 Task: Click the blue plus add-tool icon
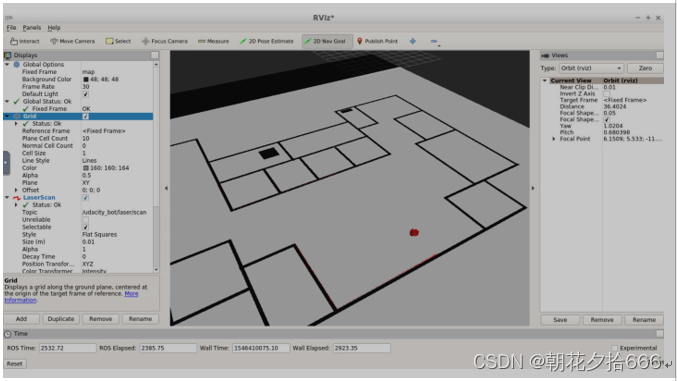pos(413,41)
